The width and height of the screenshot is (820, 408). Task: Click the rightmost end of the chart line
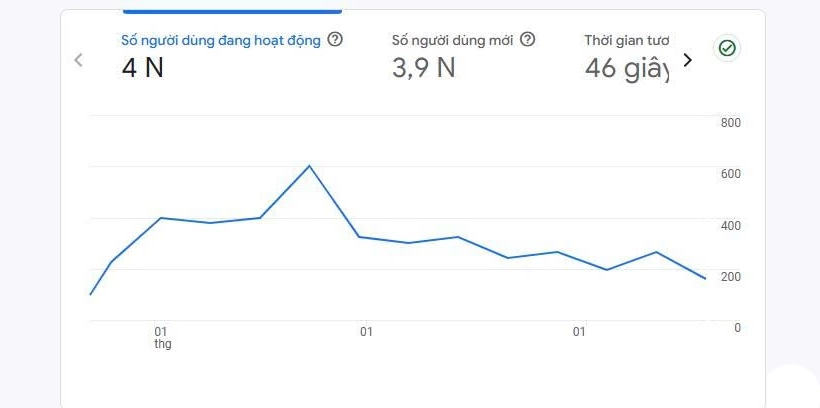(705, 278)
